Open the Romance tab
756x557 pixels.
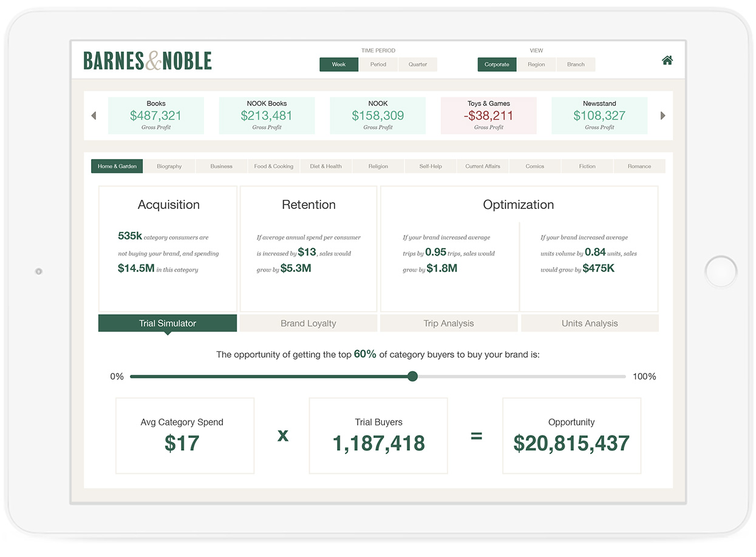[639, 166]
